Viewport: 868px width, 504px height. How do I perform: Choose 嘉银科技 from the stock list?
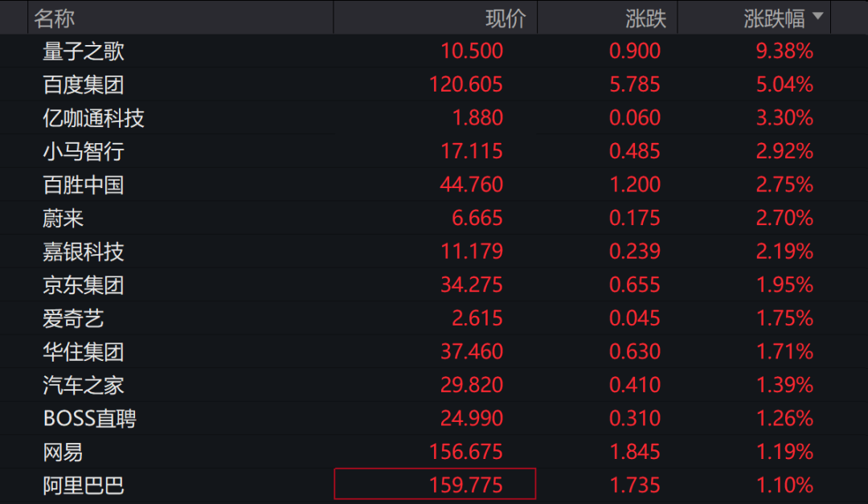84,252
